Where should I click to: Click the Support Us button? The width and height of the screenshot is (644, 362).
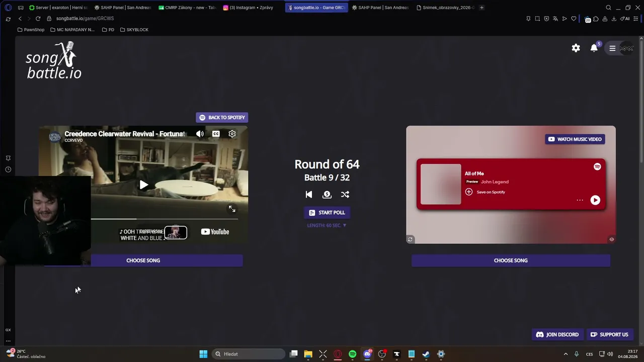pyautogui.click(x=609, y=335)
